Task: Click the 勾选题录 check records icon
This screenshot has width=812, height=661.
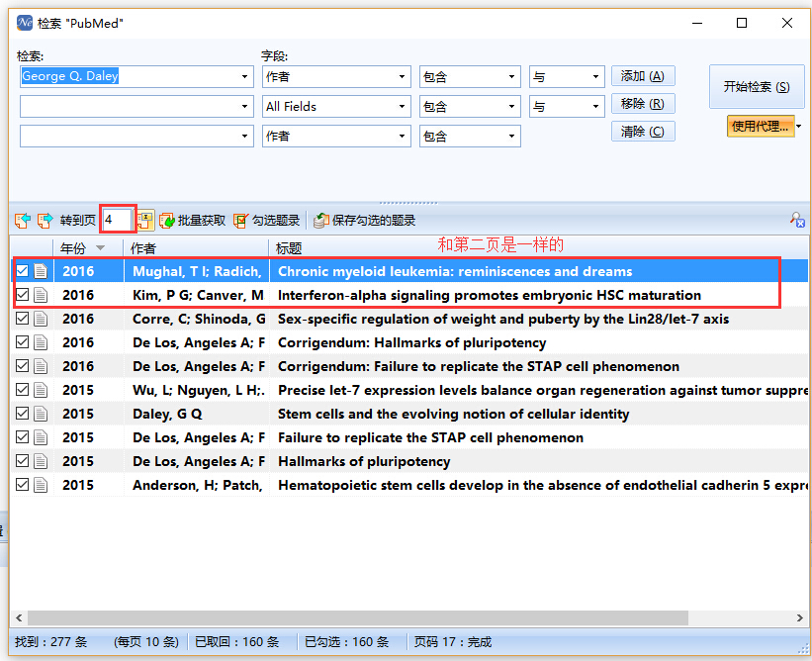Action: [240, 221]
